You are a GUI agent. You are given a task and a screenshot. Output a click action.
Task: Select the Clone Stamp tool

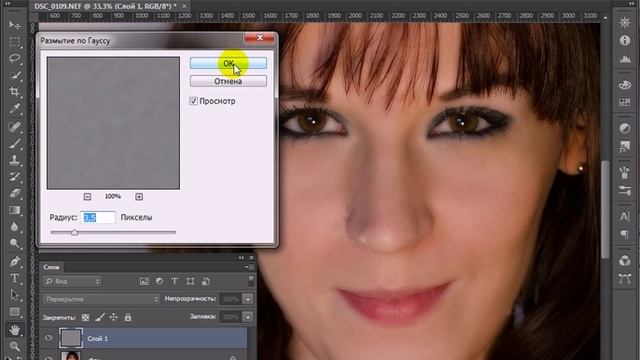[14, 160]
